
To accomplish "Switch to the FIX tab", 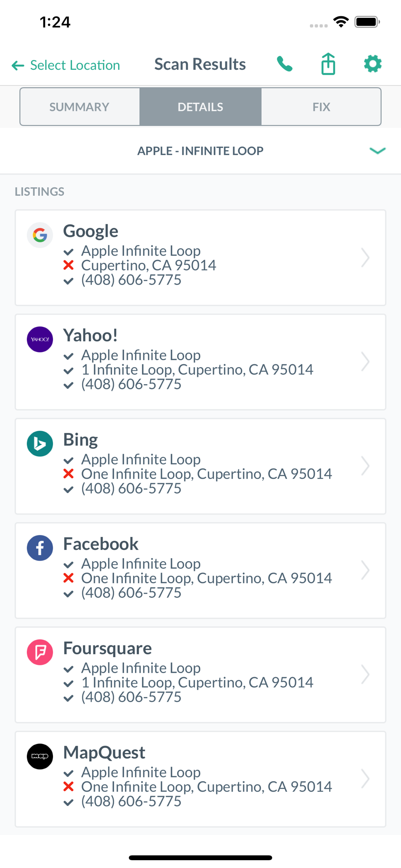I will 321,107.
